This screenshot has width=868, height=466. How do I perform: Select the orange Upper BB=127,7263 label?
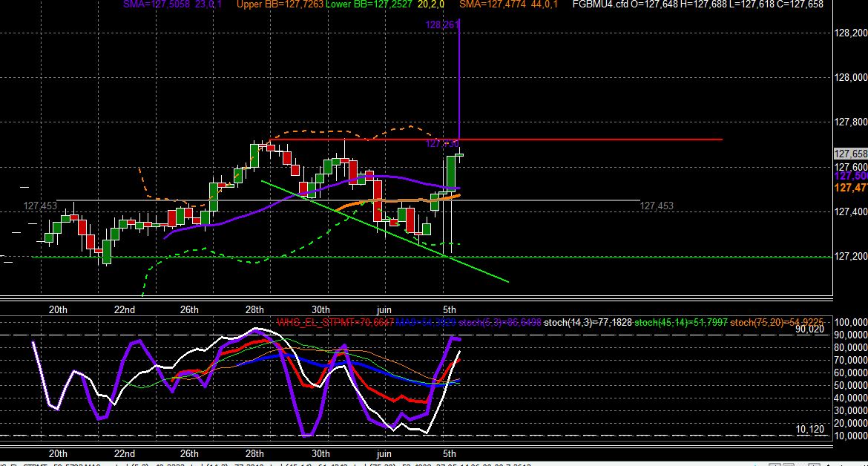pos(280,4)
